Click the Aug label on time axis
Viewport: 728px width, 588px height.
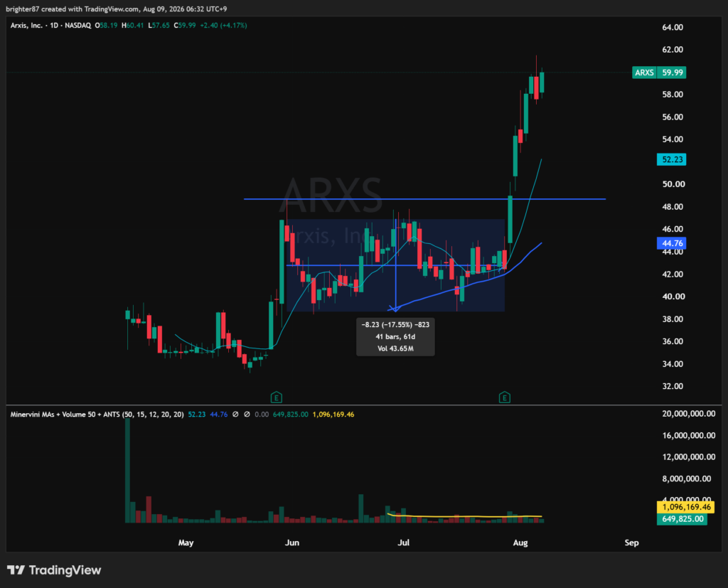pos(520,542)
